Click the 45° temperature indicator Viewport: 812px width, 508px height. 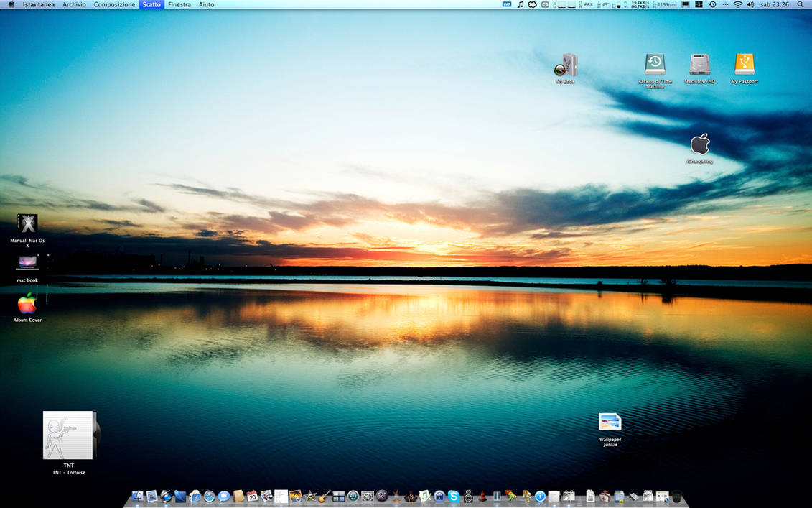click(603, 4)
